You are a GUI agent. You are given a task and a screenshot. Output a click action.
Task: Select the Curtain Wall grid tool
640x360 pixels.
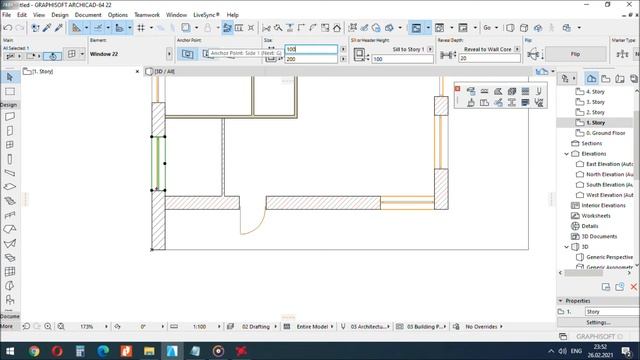(x=10, y=272)
